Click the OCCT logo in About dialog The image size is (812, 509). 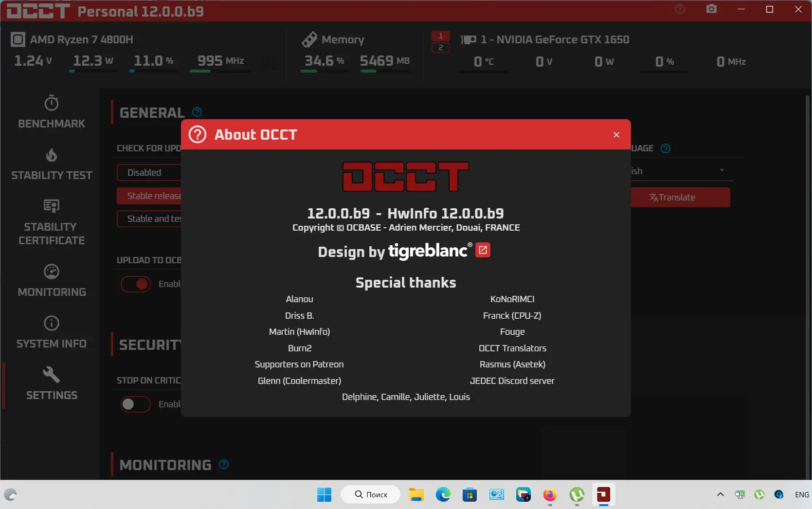tap(406, 177)
